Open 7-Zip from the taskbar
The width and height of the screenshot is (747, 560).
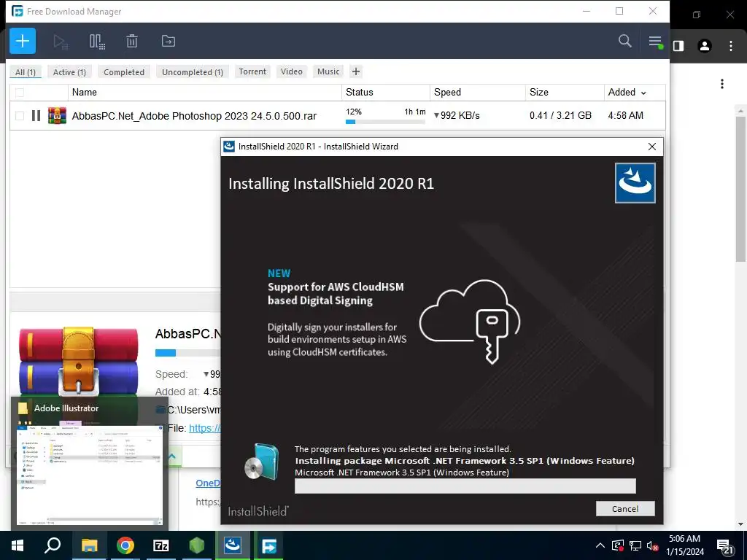(x=161, y=545)
